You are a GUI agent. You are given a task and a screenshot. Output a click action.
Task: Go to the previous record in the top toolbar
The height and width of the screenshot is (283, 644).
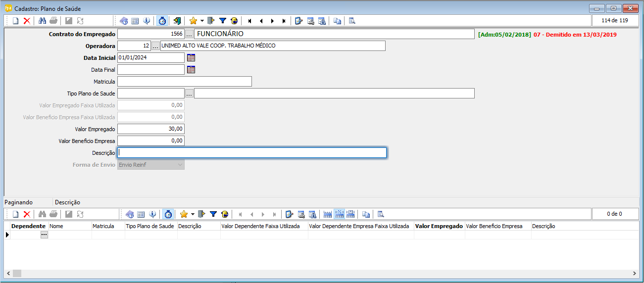261,21
